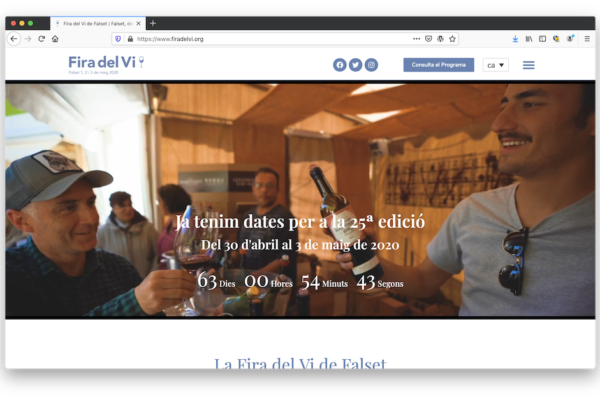This screenshot has height=400, width=600.
Task: Click the Fira del Vi logo
Action: [106, 63]
